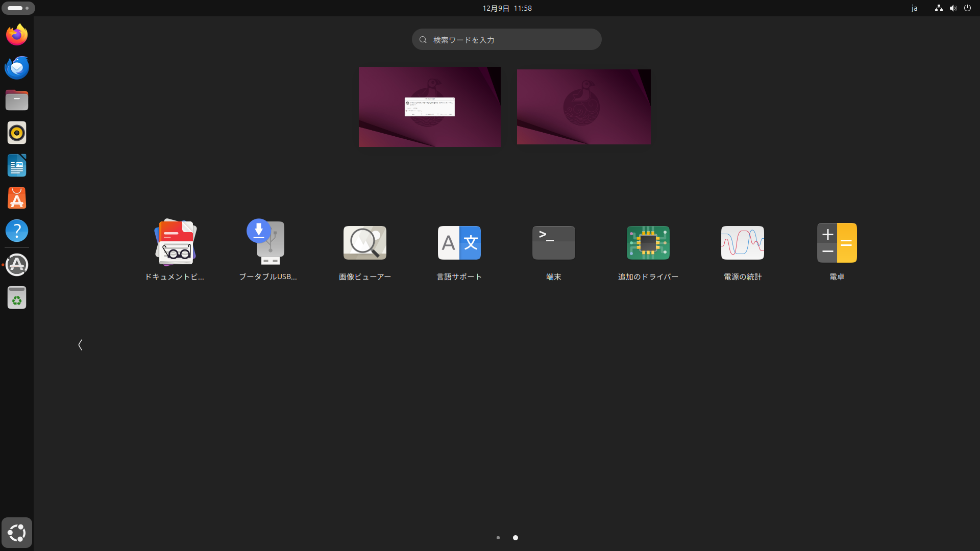980x551 pixels.
Task: Switch to the first app grid page dot
Action: coord(498,537)
